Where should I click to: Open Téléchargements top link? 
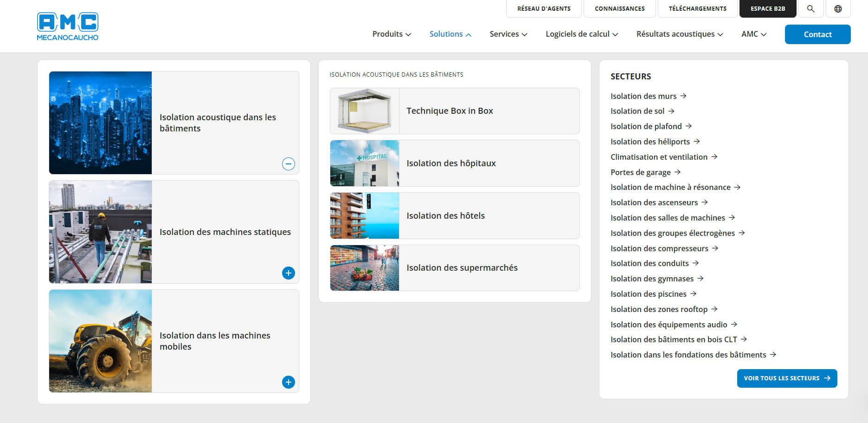[698, 9]
